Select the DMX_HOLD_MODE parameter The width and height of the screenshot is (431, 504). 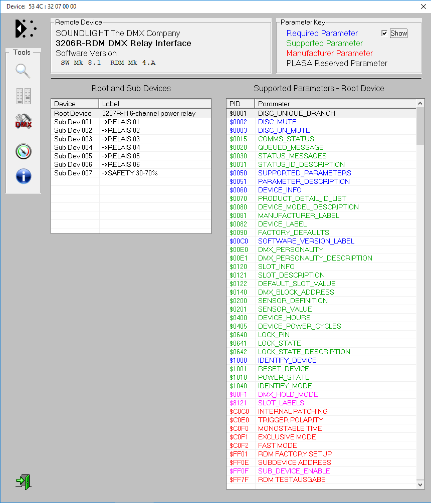[x=288, y=394]
